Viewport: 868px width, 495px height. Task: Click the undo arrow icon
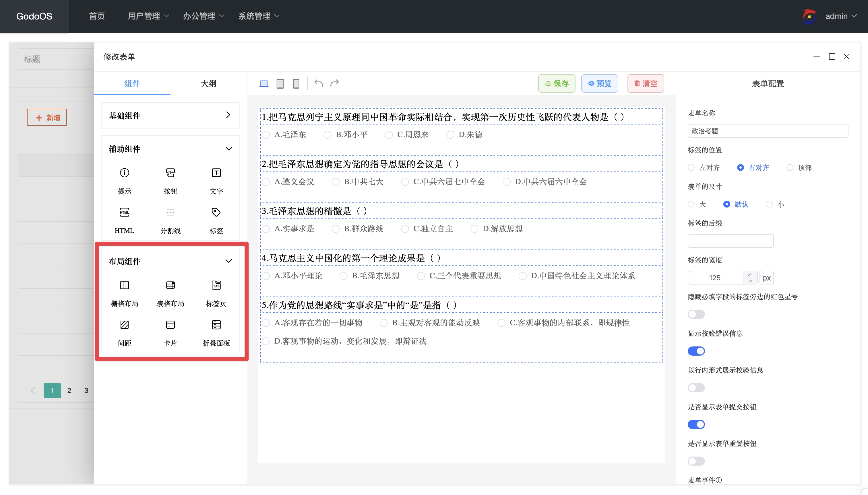(x=319, y=83)
